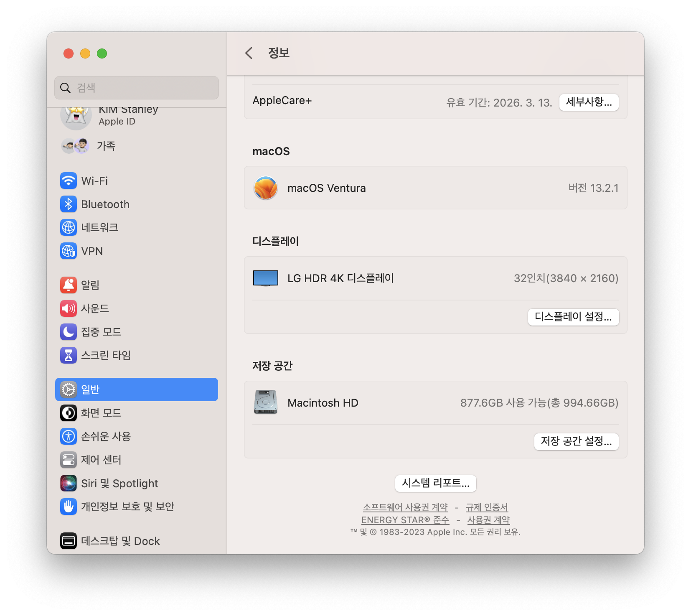
Task: Select 스크린 타임 in the sidebar
Action: click(137, 355)
